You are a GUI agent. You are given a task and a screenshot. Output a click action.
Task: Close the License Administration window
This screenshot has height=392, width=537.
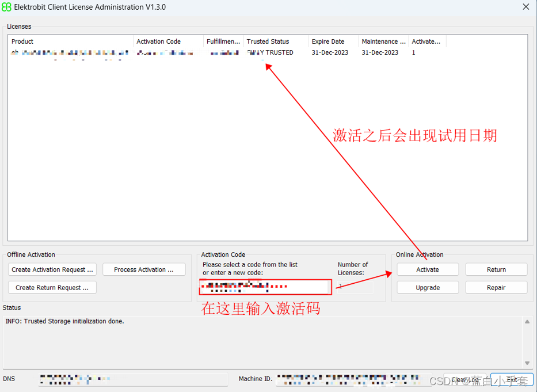[525, 7]
